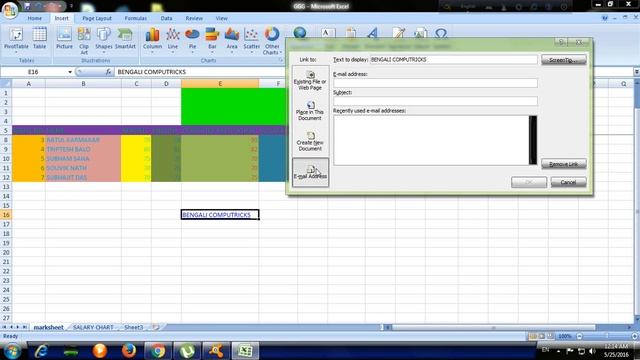Click the horizontal sheet scrollbar
This screenshot has width=640, height=360.
(x=493, y=327)
